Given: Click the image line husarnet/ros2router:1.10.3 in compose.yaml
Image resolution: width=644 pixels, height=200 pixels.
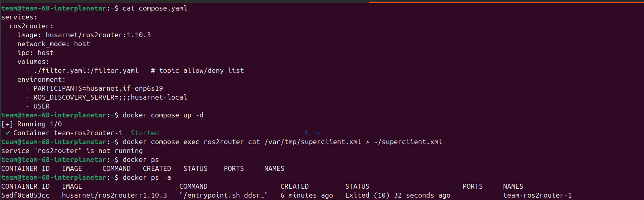Looking at the screenshot, I should tap(84, 35).
